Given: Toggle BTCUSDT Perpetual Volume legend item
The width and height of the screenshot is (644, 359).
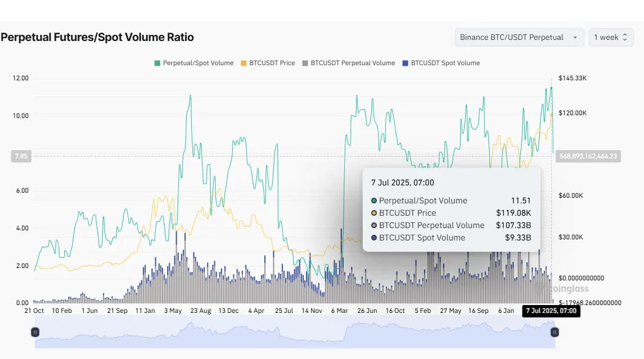Looking at the screenshot, I should [x=348, y=63].
